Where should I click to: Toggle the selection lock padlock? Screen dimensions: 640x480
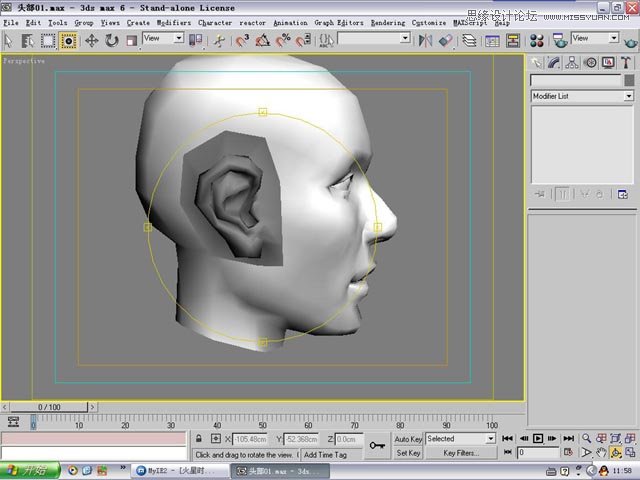(198, 439)
